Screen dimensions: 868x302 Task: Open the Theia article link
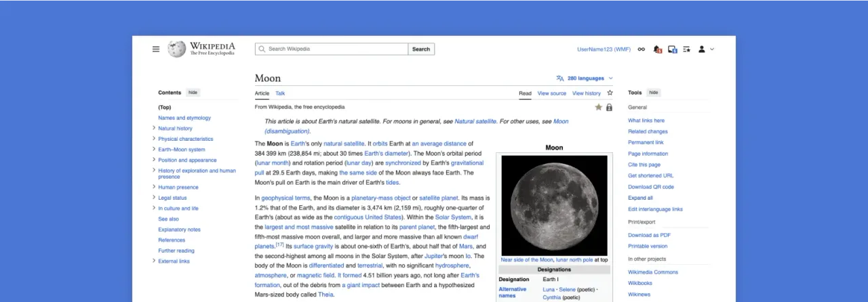(x=325, y=295)
